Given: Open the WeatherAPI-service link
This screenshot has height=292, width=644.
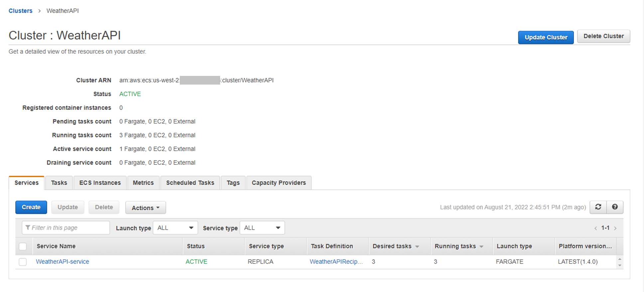Looking at the screenshot, I should pos(63,262).
